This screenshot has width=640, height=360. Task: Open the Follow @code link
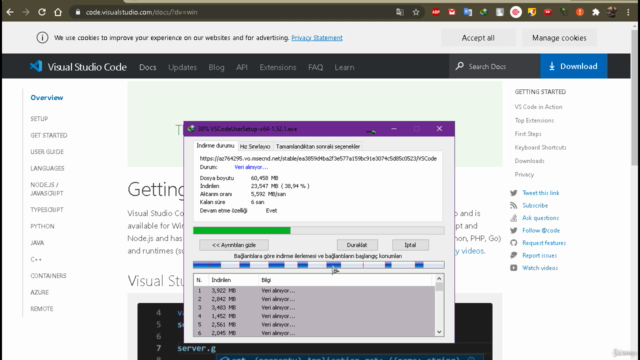pos(541,230)
